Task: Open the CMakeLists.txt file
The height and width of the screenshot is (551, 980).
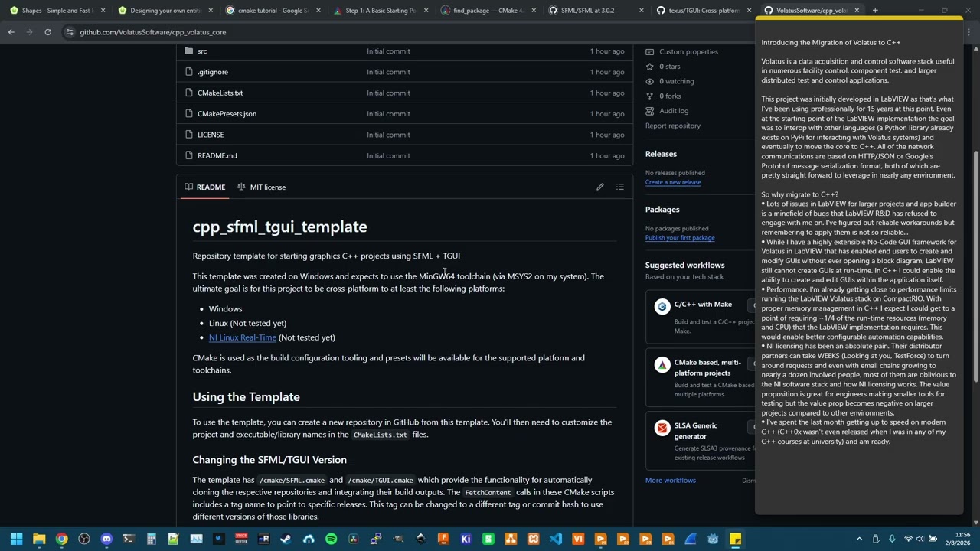Action: click(x=220, y=93)
